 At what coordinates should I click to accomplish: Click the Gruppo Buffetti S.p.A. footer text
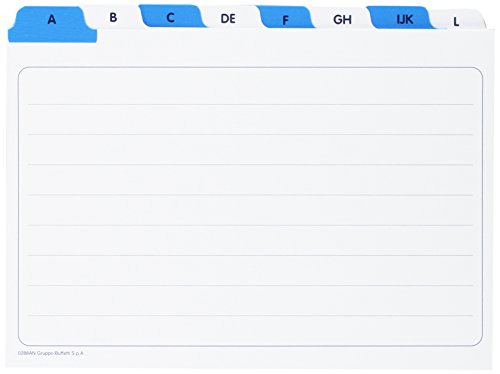[51, 353]
